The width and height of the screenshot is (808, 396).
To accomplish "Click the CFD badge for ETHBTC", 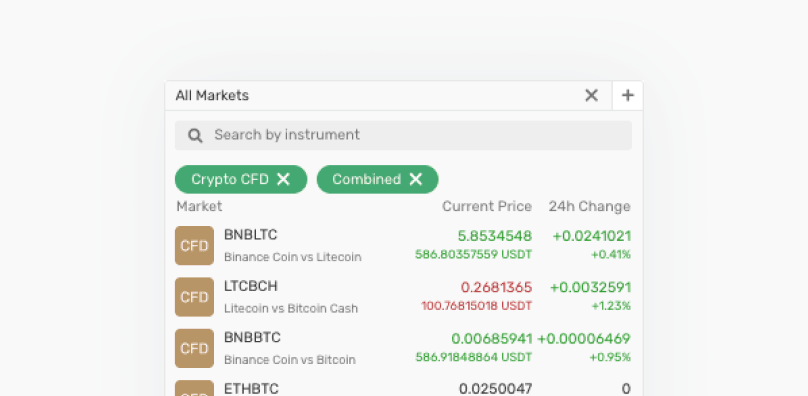I will pyautogui.click(x=194, y=388).
